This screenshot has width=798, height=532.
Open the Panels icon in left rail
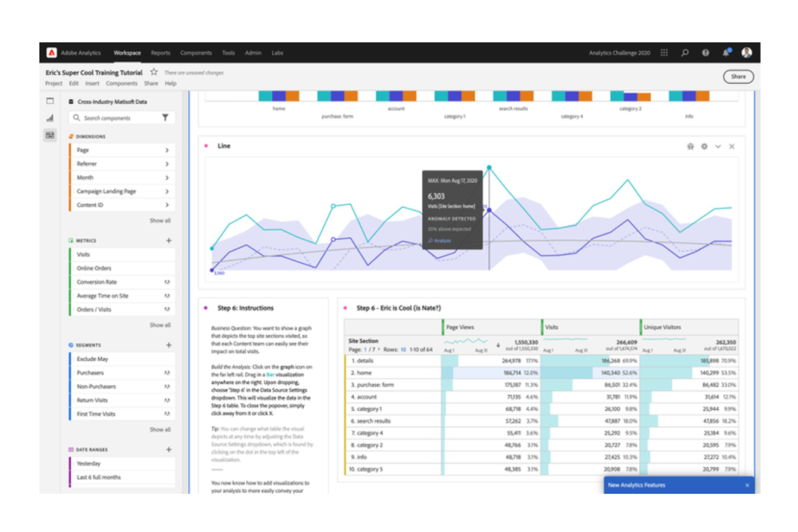50,101
